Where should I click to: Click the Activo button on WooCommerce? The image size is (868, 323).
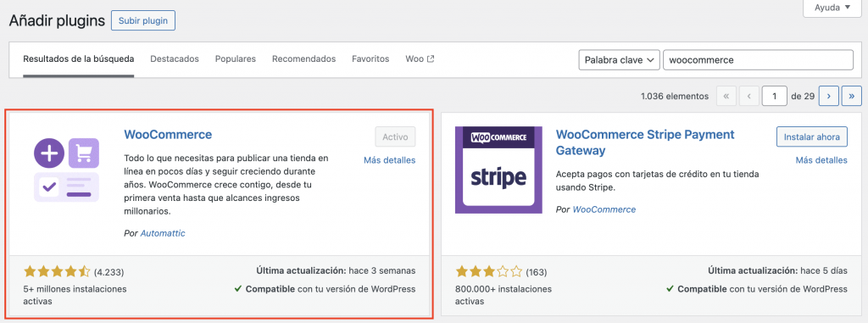point(395,136)
